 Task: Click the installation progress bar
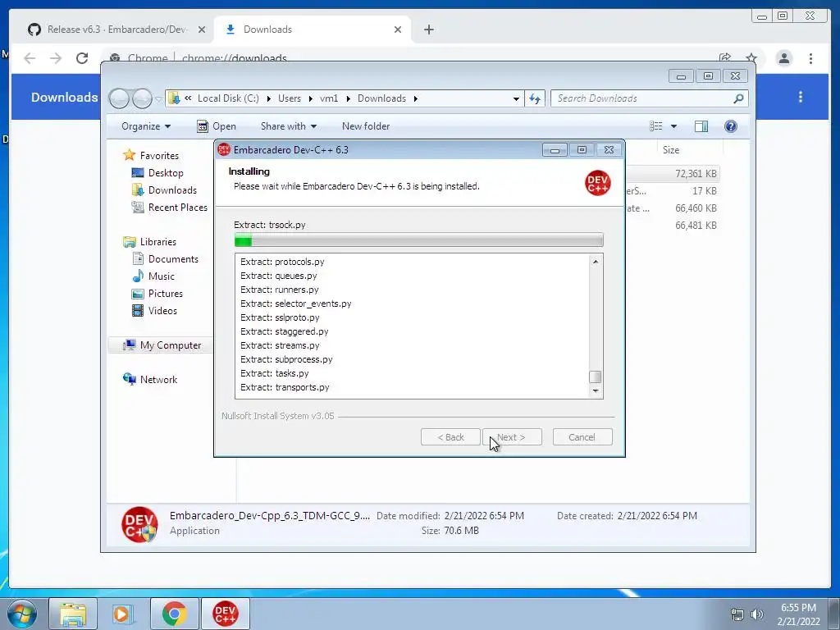419,240
